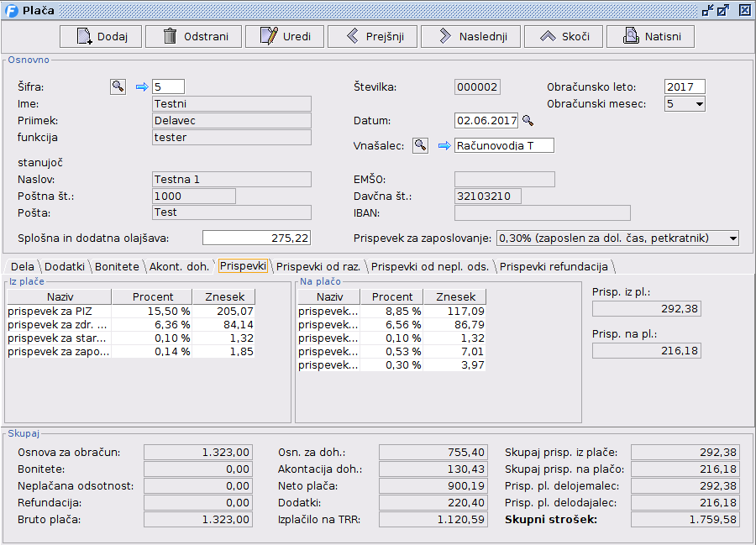The height and width of the screenshot is (545, 756).
Task: Go to next record with Naslednji
Action: (x=470, y=36)
